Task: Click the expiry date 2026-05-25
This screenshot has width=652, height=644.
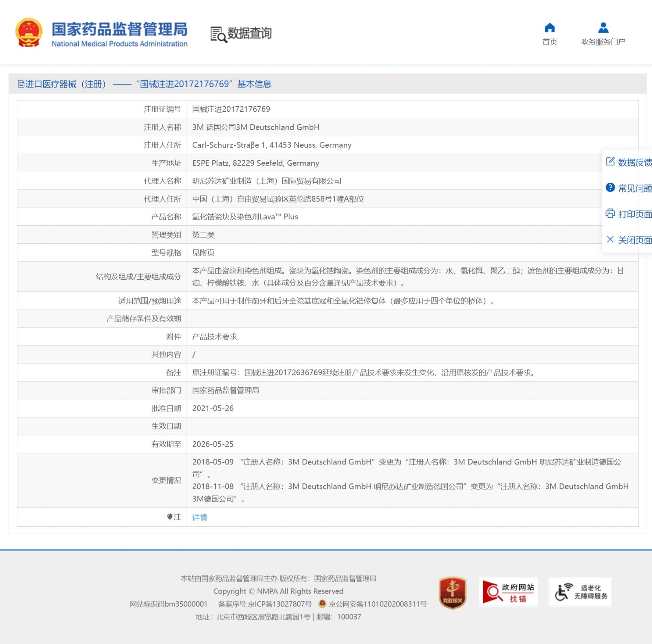Action: [213, 444]
